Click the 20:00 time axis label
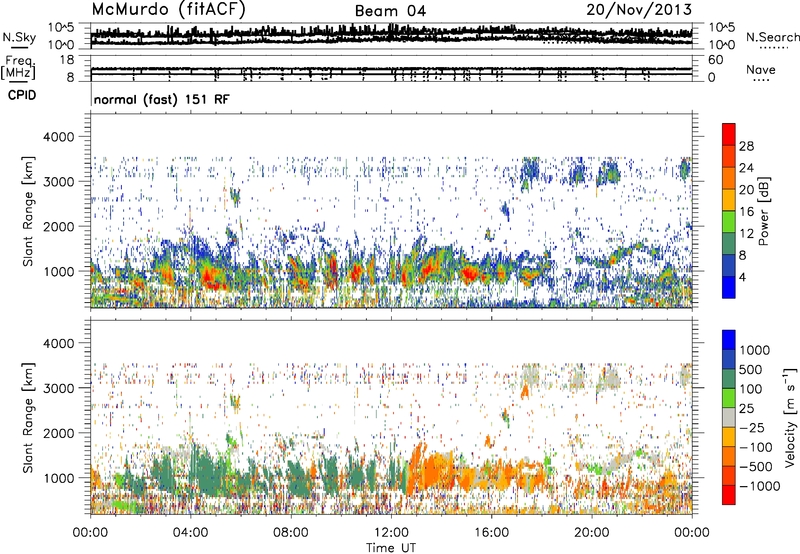The width and height of the screenshot is (800, 554). tap(592, 533)
